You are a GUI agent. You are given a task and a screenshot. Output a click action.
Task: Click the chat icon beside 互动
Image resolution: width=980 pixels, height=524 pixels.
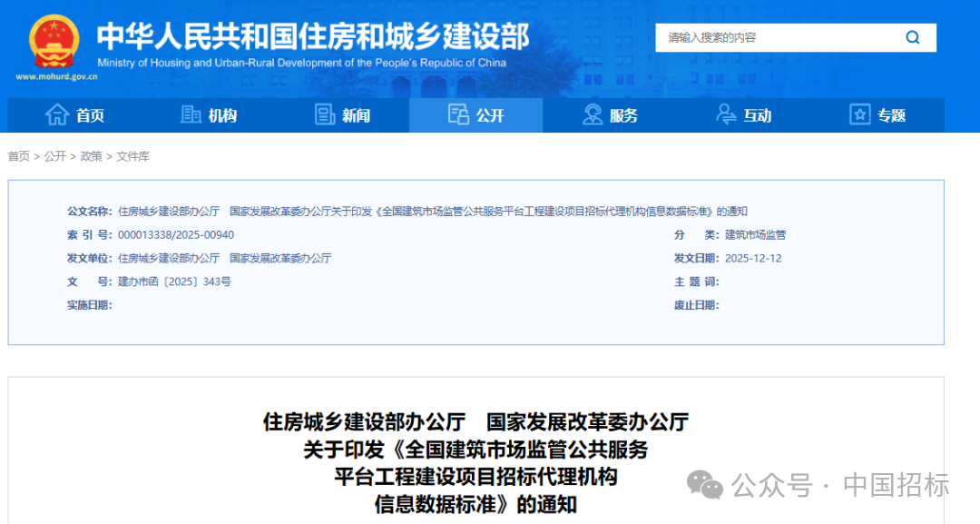(x=725, y=114)
